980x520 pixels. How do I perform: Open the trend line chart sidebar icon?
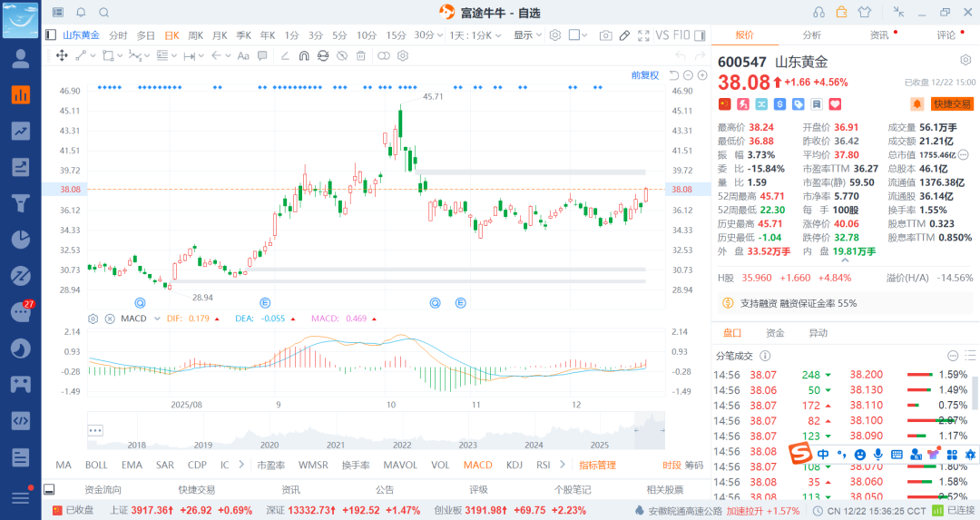(x=21, y=131)
